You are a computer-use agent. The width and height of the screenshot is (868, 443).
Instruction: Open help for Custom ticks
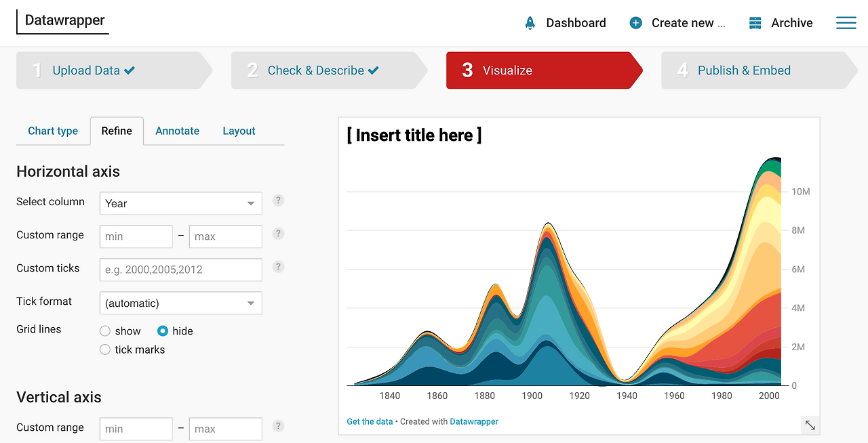coord(278,267)
